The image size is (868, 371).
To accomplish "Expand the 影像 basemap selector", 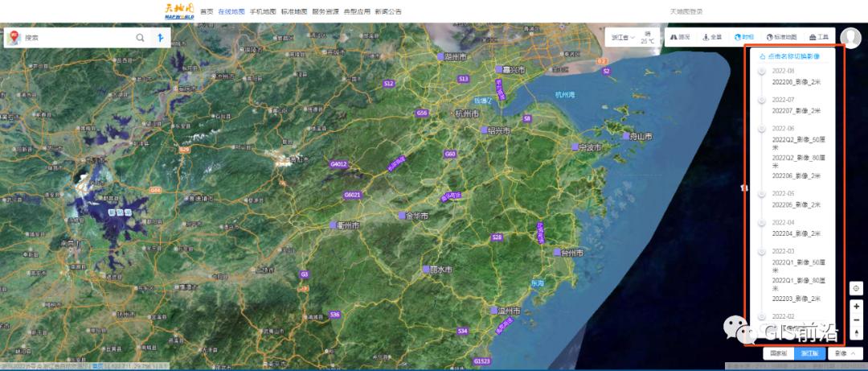I will (845, 353).
